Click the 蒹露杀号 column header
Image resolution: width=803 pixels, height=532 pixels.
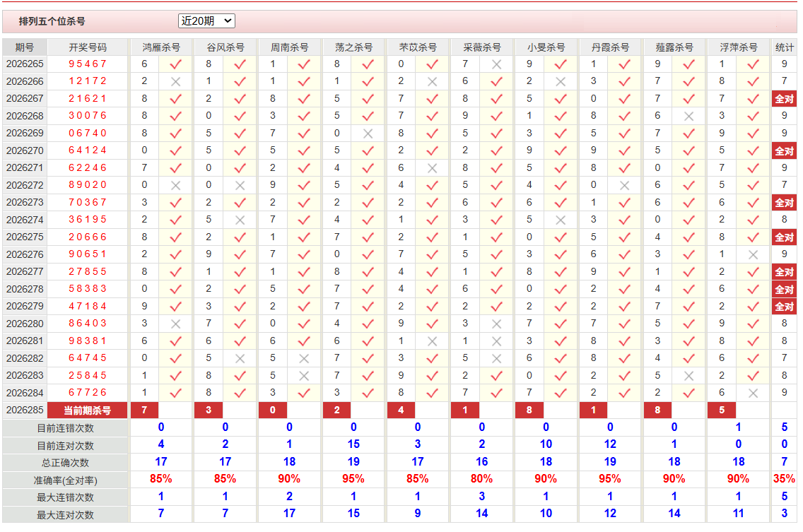(674, 47)
